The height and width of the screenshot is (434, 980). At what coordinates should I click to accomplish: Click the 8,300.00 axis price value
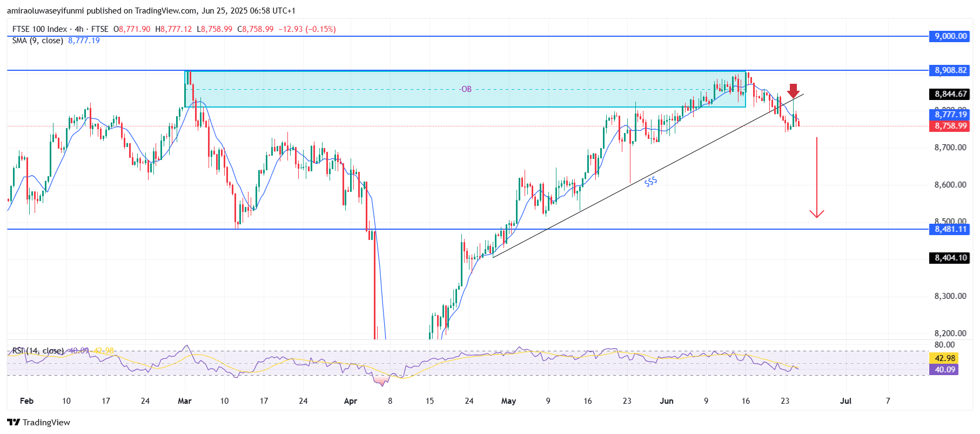(x=950, y=296)
